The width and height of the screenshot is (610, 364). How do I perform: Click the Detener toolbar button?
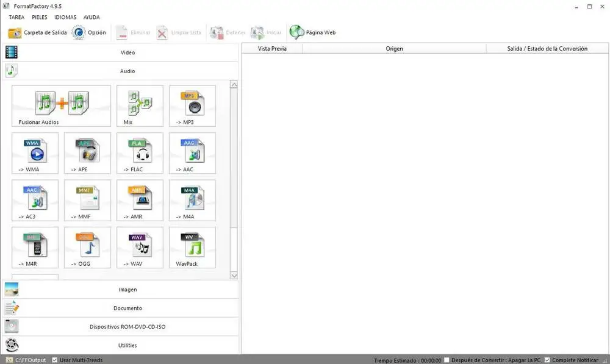[x=228, y=33]
